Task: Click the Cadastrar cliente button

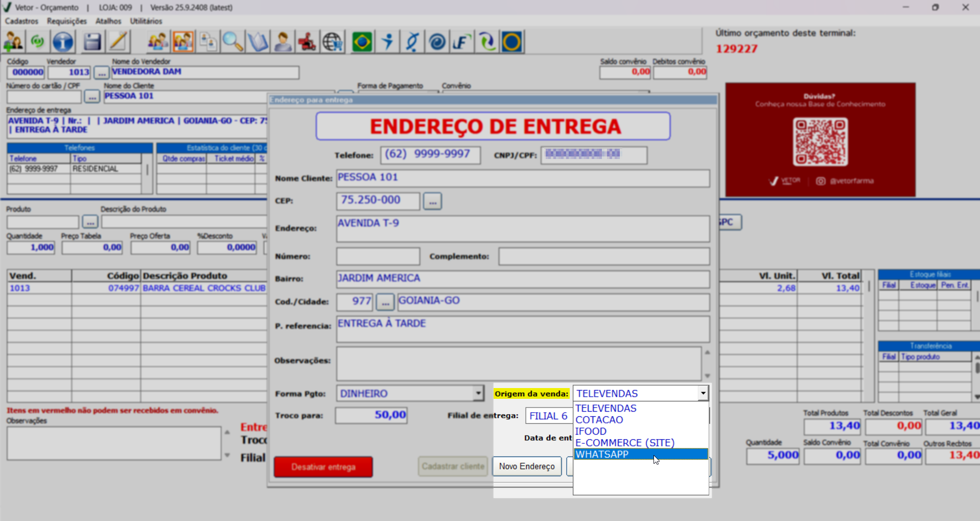Action: [453, 466]
